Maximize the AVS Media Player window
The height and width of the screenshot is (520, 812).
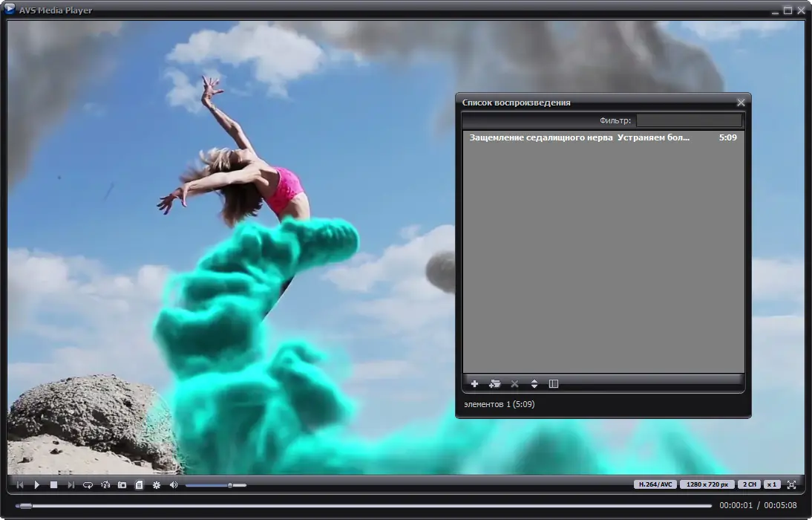(x=788, y=10)
